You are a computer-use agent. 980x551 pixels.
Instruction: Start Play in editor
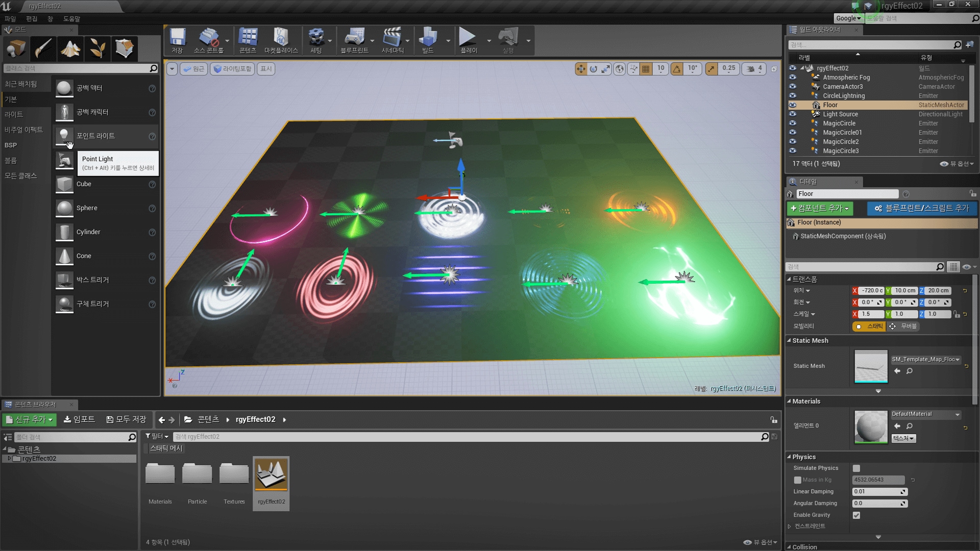(469, 40)
